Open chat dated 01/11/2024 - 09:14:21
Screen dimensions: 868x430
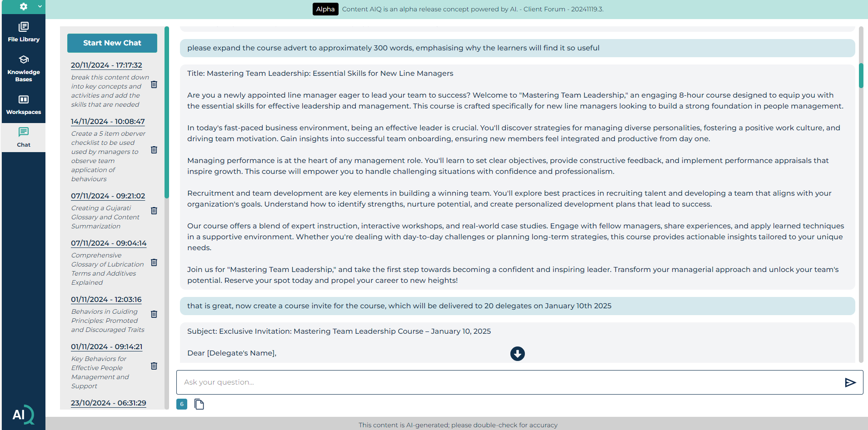click(x=107, y=347)
